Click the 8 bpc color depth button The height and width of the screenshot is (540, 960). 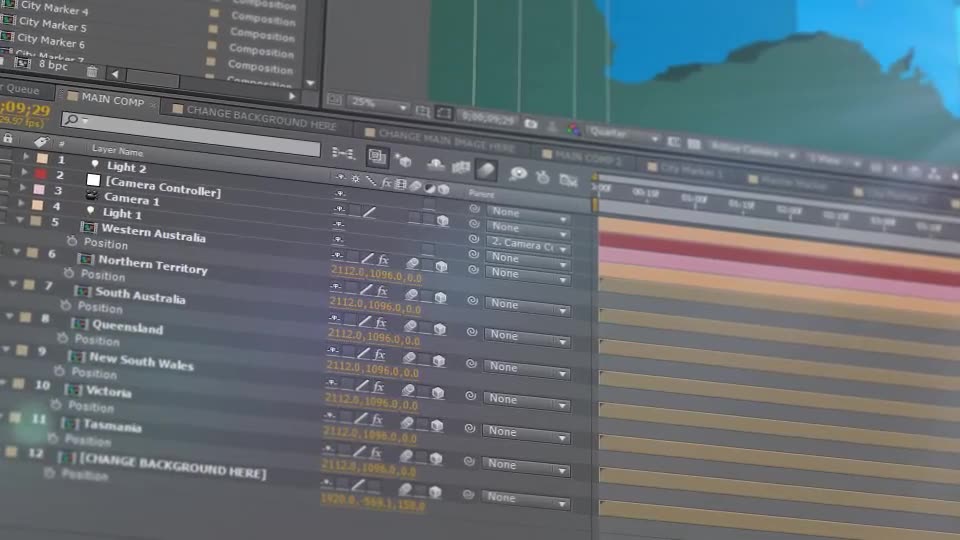coord(53,64)
